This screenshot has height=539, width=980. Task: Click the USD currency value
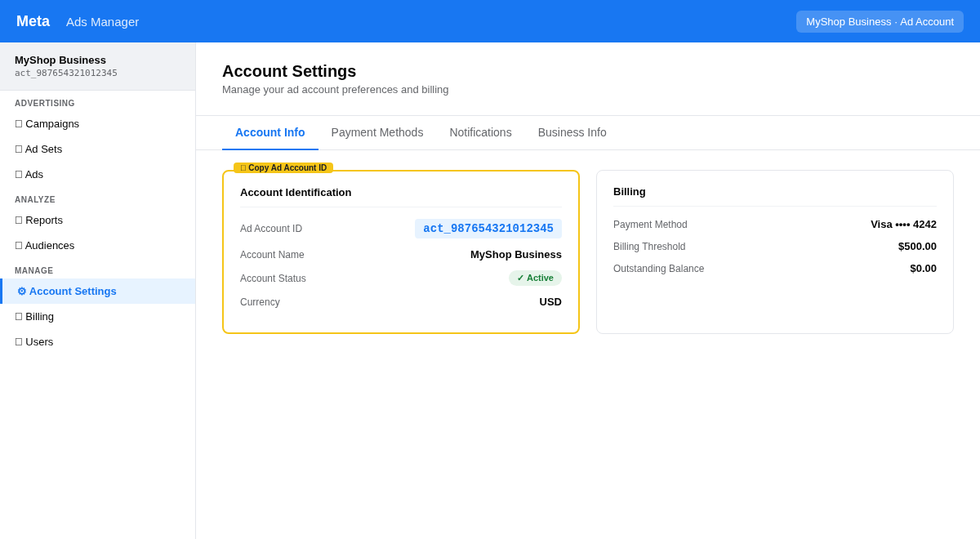[x=550, y=301]
